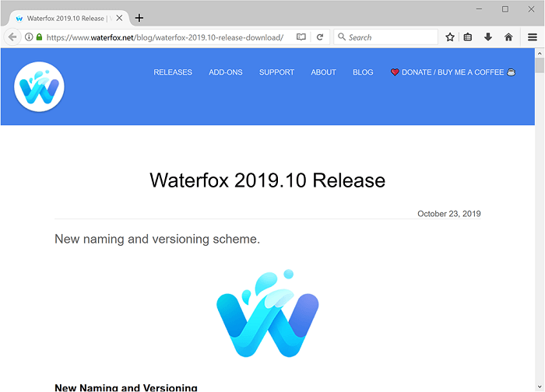This screenshot has width=545, height=392.
Task: Bookmark this page with the star icon
Action: (450, 37)
